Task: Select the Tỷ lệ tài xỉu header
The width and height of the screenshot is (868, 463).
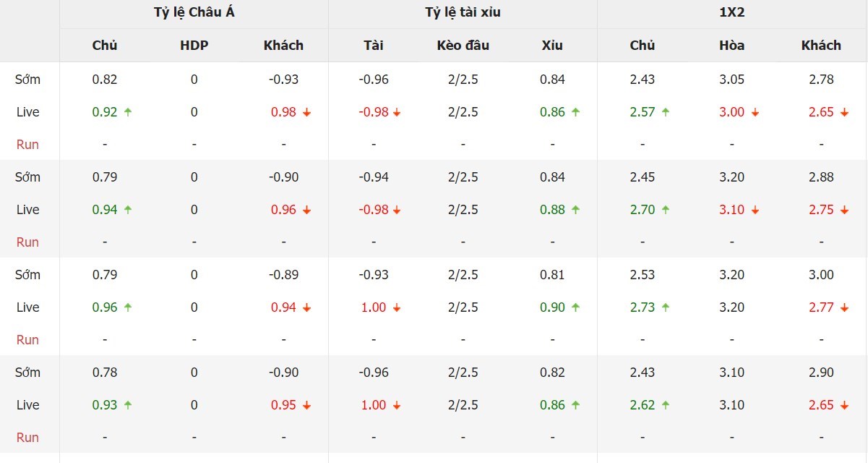Action: tap(463, 12)
